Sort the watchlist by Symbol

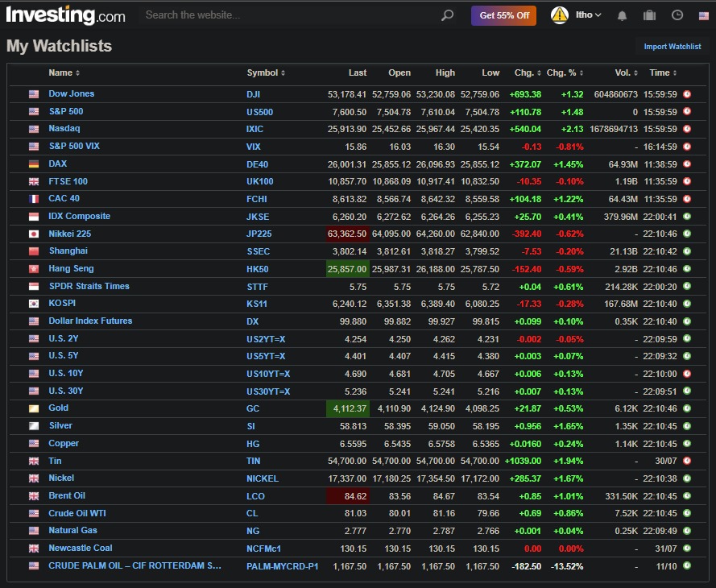click(266, 72)
